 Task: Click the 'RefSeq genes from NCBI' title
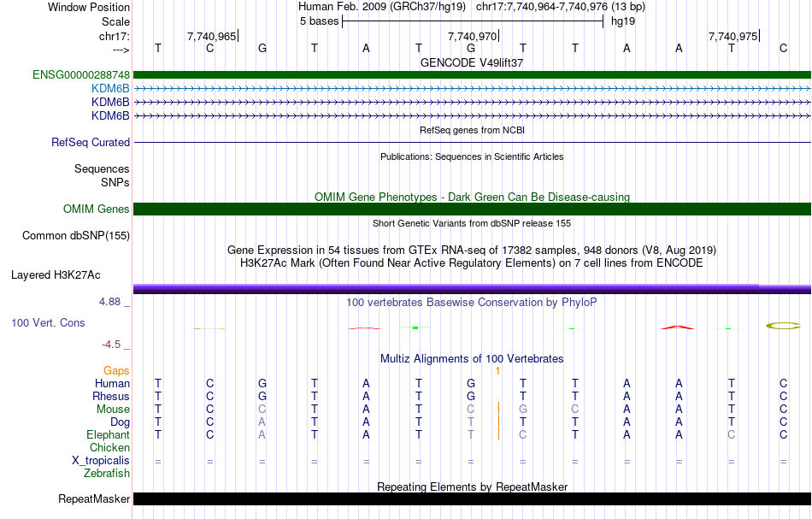pos(472,130)
